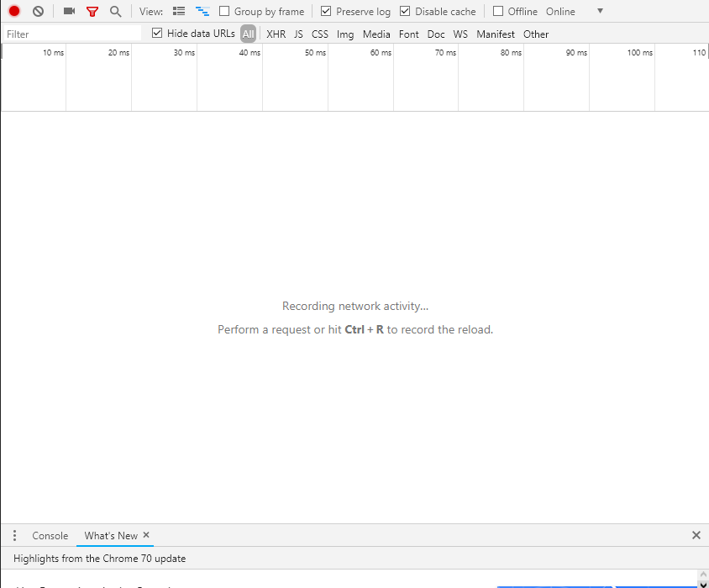Expand throttling menu arrow
This screenshot has width=709, height=588.
[x=600, y=11]
